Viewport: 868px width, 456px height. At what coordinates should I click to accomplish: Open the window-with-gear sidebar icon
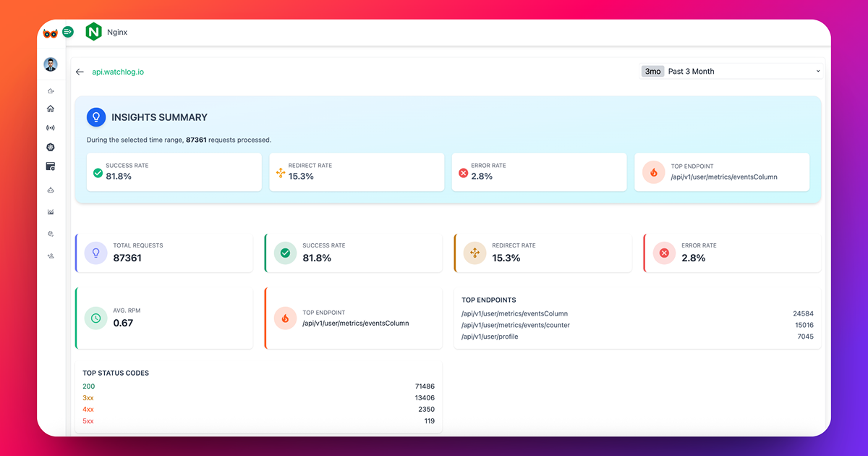pos(51,166)
